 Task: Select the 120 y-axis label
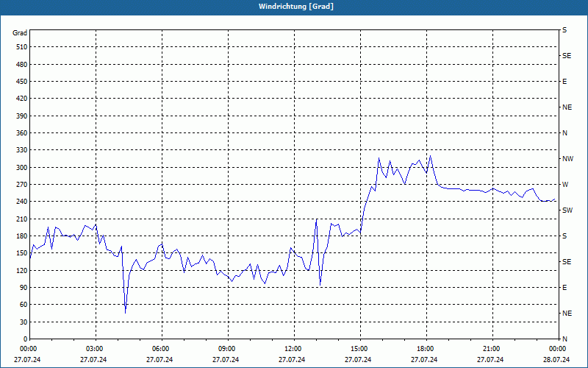[x=21, y=271]
